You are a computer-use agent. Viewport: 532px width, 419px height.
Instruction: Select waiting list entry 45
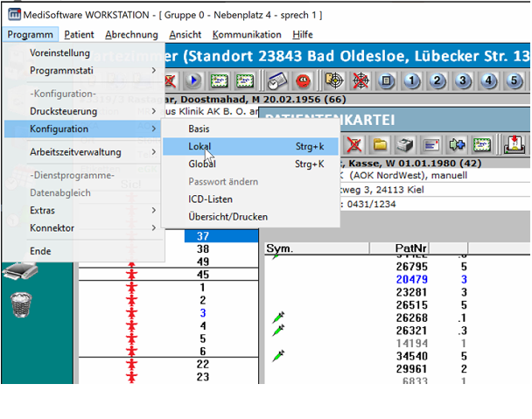(203, 275)
